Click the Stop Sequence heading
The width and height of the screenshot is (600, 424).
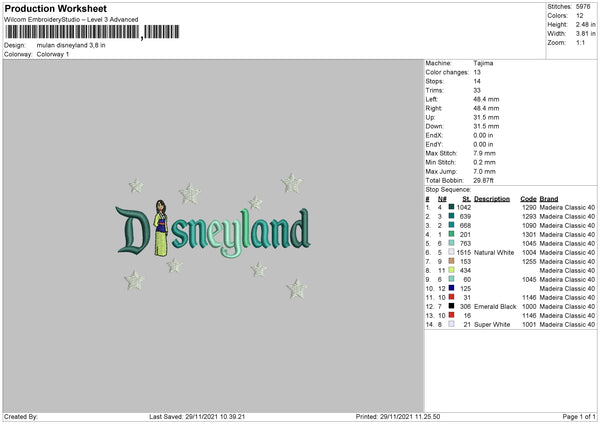click(448, 190)
